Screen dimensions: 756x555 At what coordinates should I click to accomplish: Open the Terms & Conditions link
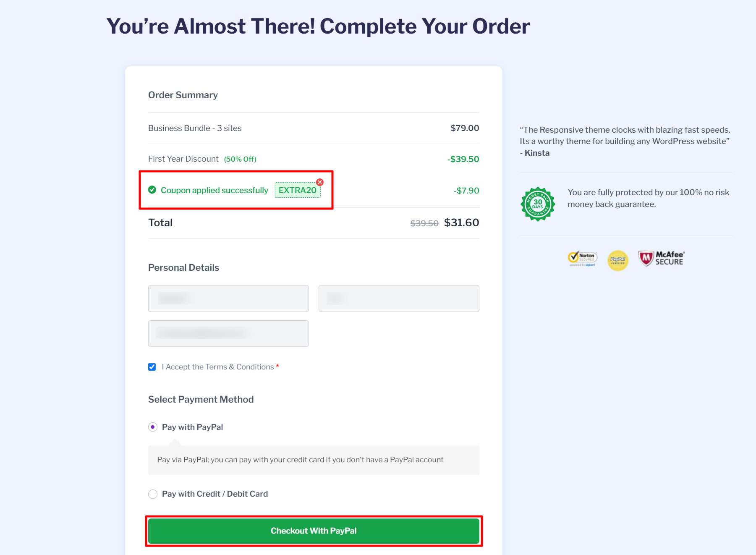pos(236,367)
